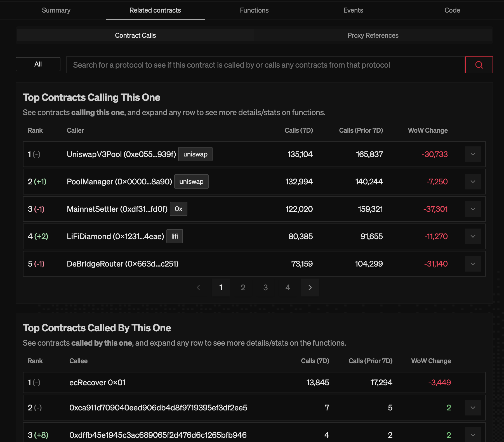Click the lifi protocol tag
This screenshot has height=442, width=504.
pos(175,236)
